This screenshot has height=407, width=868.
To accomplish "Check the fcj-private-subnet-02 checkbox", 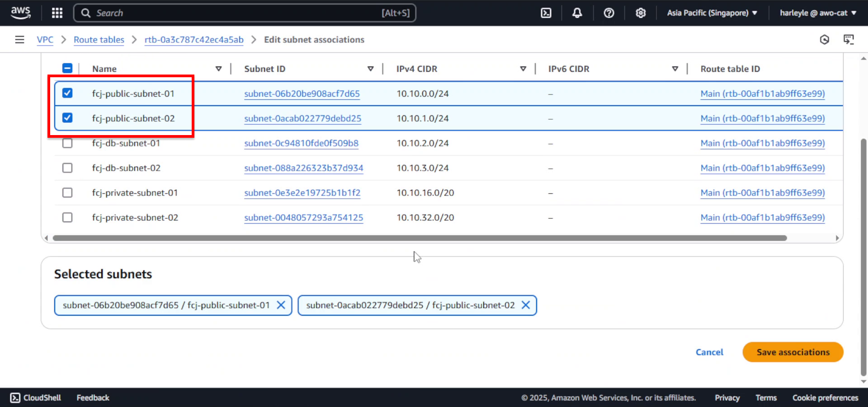I will 67,218.
